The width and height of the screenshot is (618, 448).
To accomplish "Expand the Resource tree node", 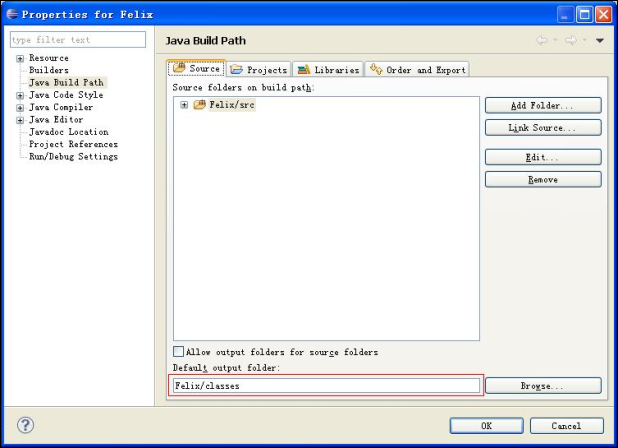I will pos(20,59).
